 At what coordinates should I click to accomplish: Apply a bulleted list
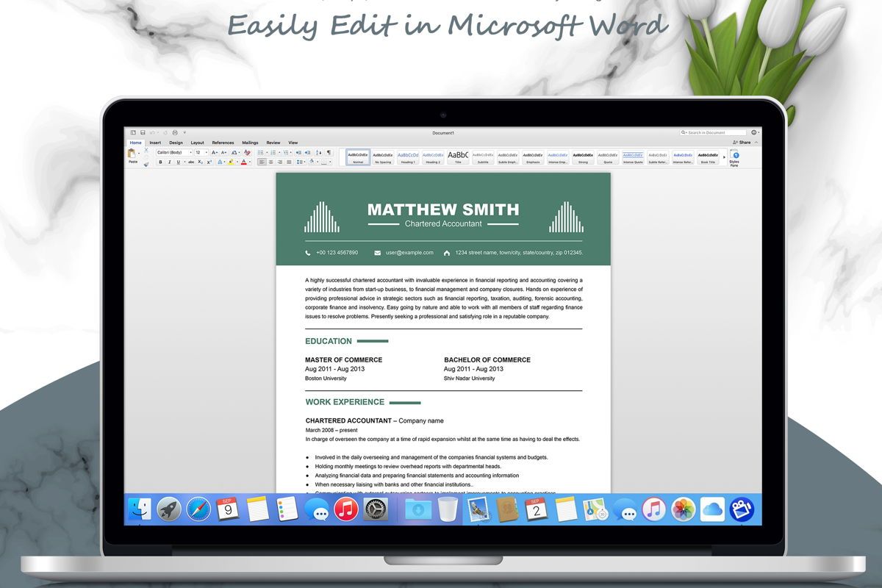point(262,152)
